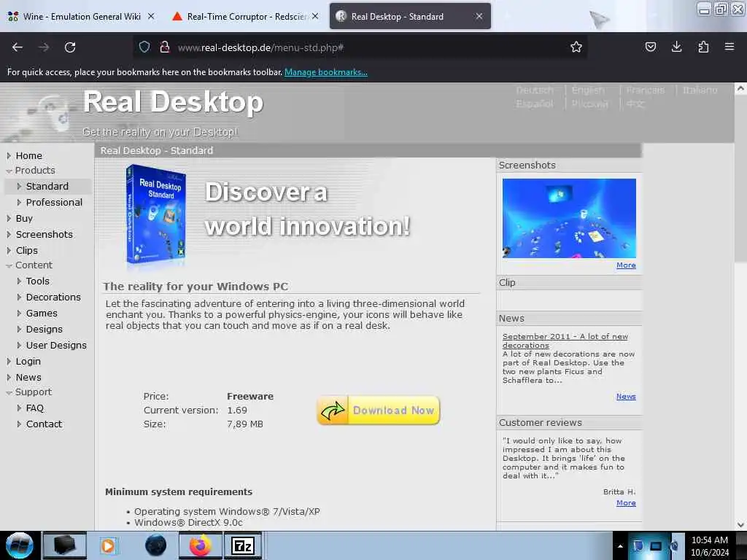Switch site language to Italiano
Screen dimensions: 747x560
pos(700,90)
